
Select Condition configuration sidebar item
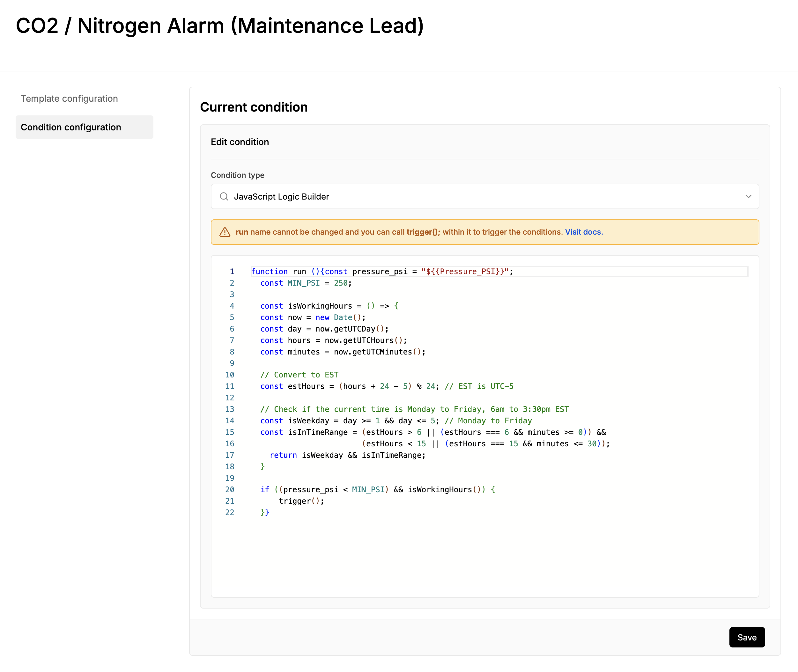pos(85,127)
